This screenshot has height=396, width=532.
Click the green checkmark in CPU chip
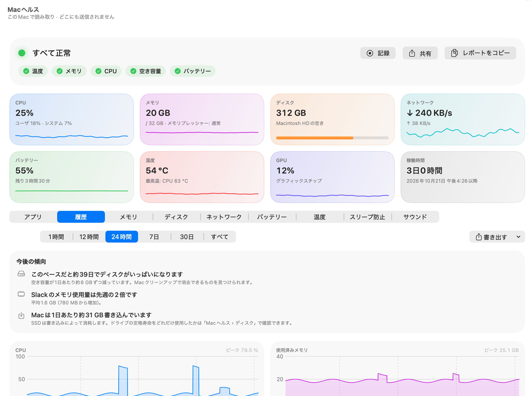98,71
